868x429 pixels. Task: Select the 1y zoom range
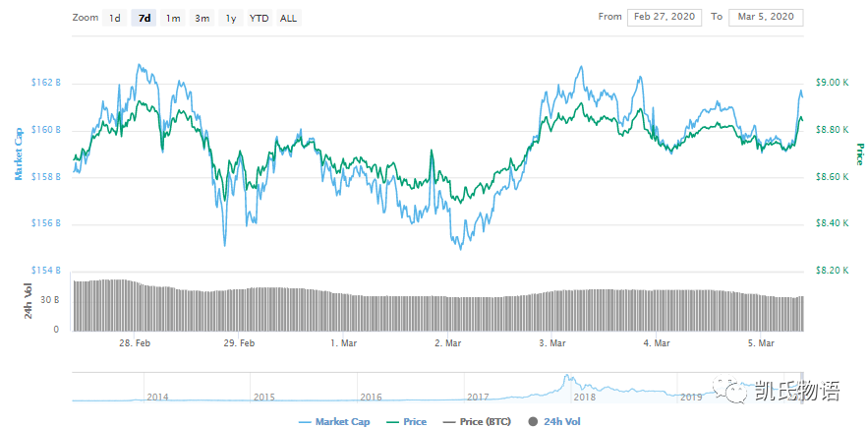pos(231,18)
